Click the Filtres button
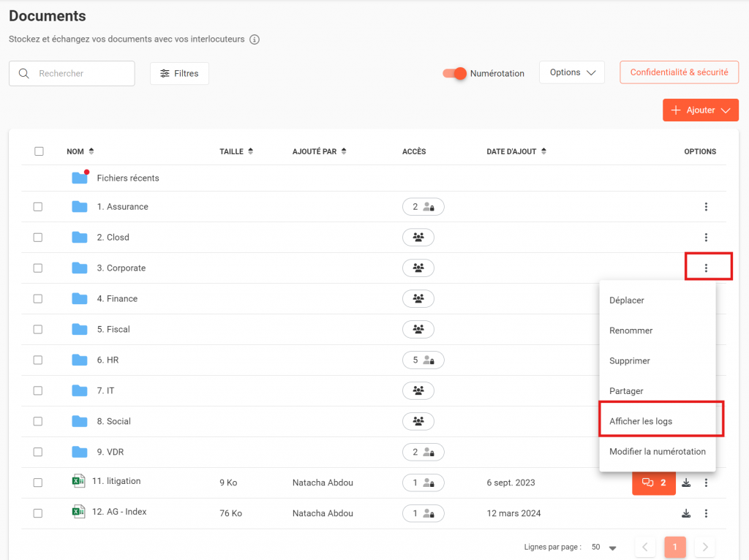The height and width of the screenshot is (560, 749). click(179, 74)
